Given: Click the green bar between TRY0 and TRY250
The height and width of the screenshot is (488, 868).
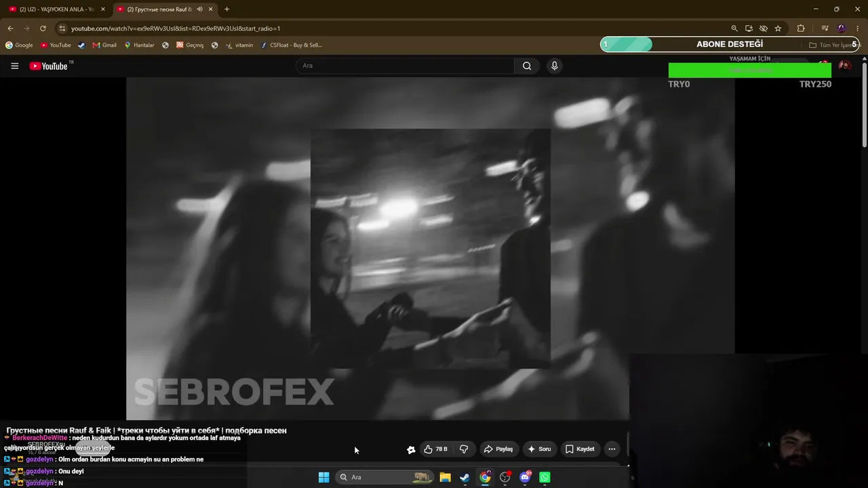Looking at the screenshot, I should (750, 70).
